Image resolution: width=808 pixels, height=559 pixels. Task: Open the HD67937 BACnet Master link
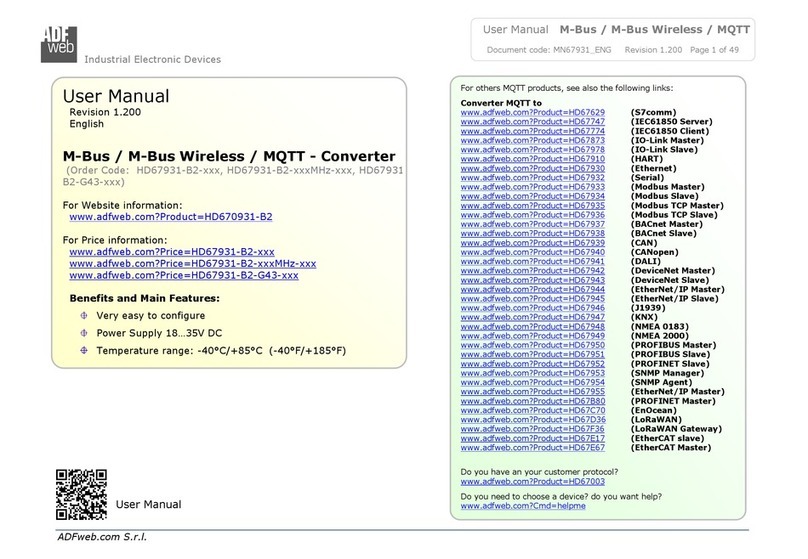coord(533,224)
